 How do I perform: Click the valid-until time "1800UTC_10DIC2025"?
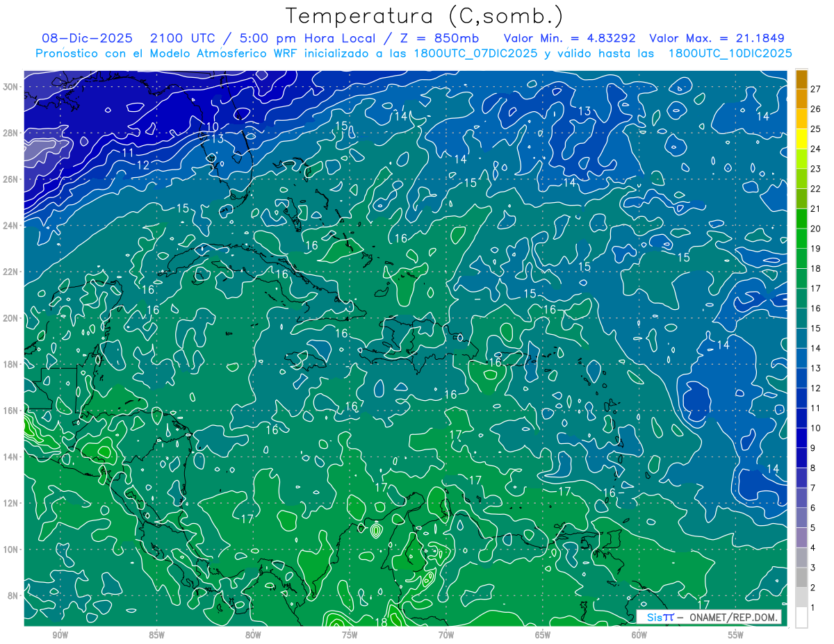[730, 53]
